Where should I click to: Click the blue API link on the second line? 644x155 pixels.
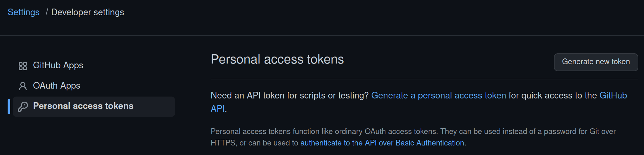click(218, 109)
